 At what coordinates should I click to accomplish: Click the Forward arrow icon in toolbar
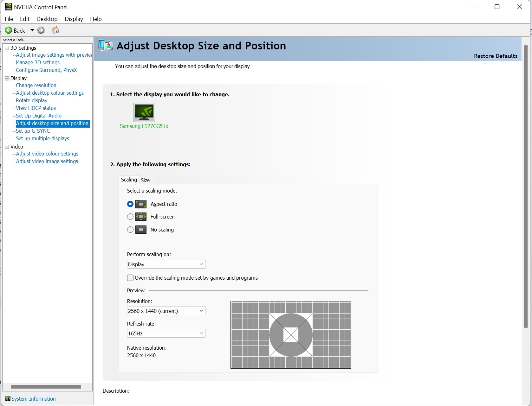(x=41, y=30)
